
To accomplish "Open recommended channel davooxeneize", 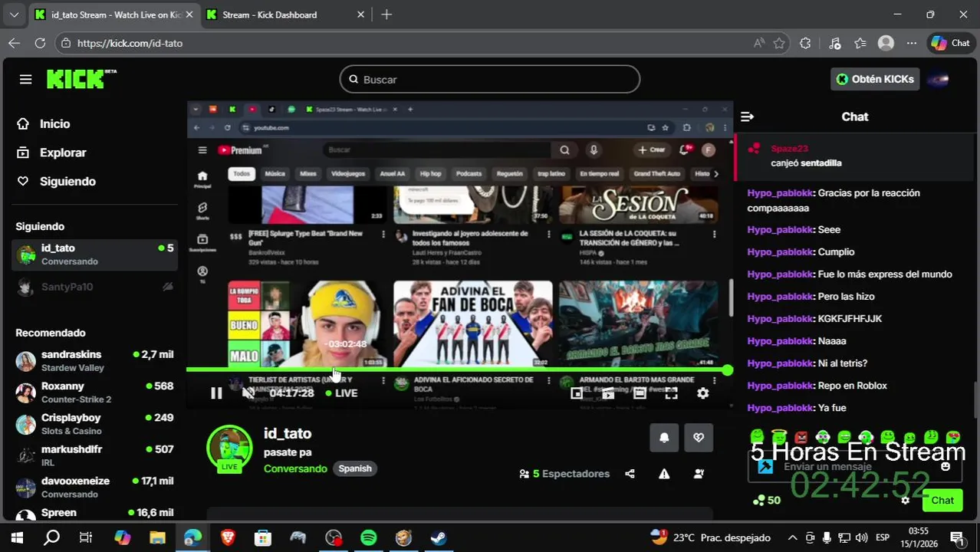I will tap(95, 488).
